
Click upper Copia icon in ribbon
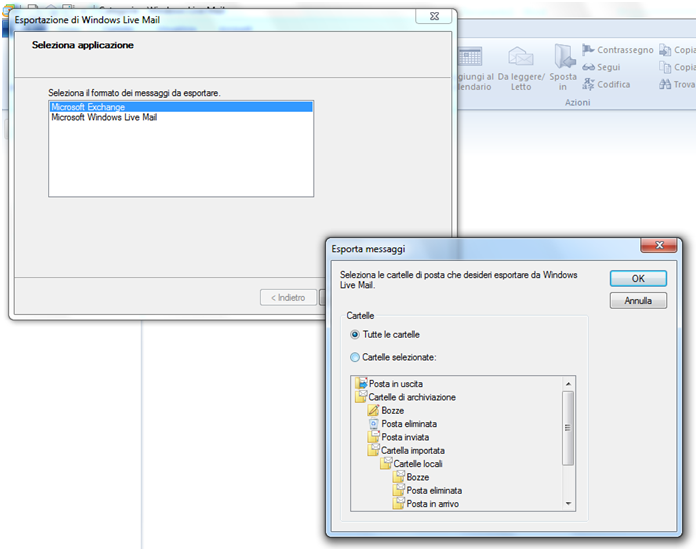[x=665, y=50]
